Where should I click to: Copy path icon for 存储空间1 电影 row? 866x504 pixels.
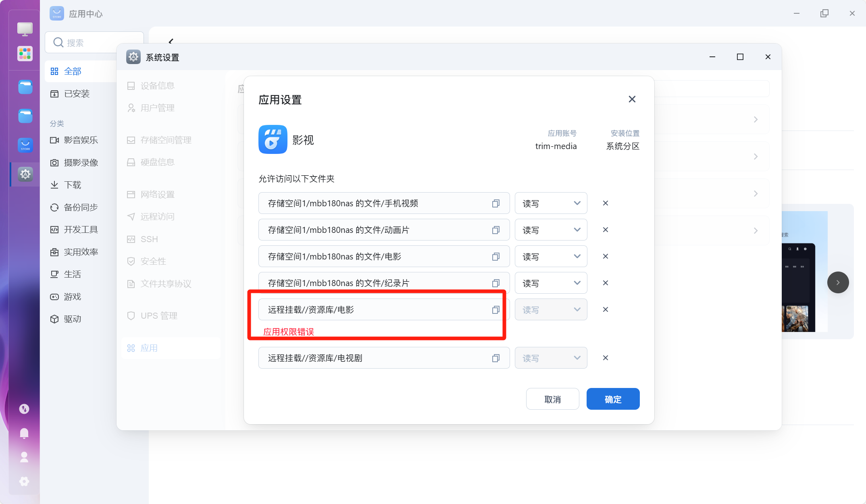point(495,257)
